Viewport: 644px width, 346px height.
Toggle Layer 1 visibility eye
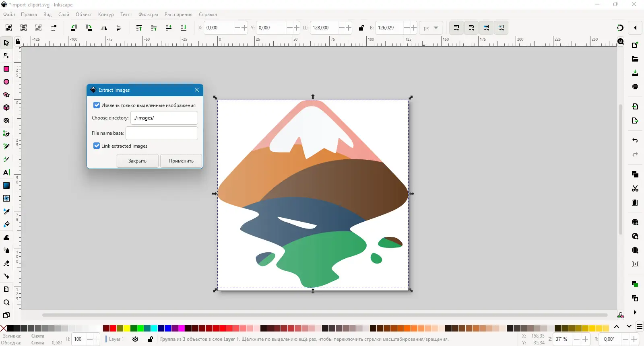tap(135, 339)
